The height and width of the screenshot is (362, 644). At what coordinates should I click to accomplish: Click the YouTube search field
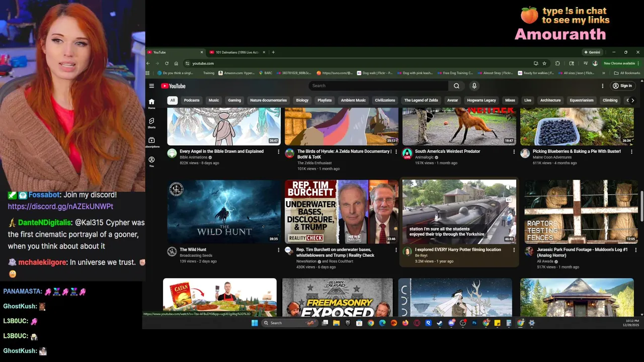click(378, 86)
